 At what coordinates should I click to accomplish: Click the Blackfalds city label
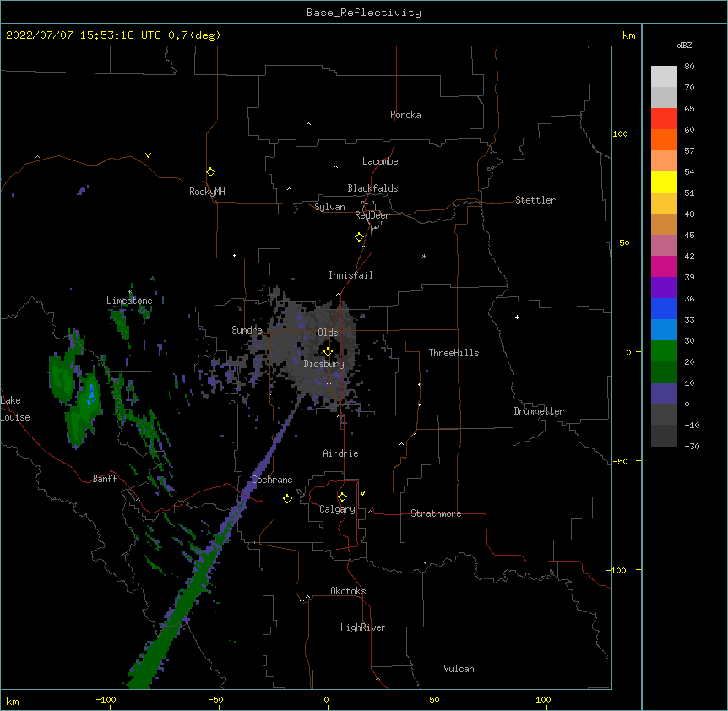click(x=372, y=188)
